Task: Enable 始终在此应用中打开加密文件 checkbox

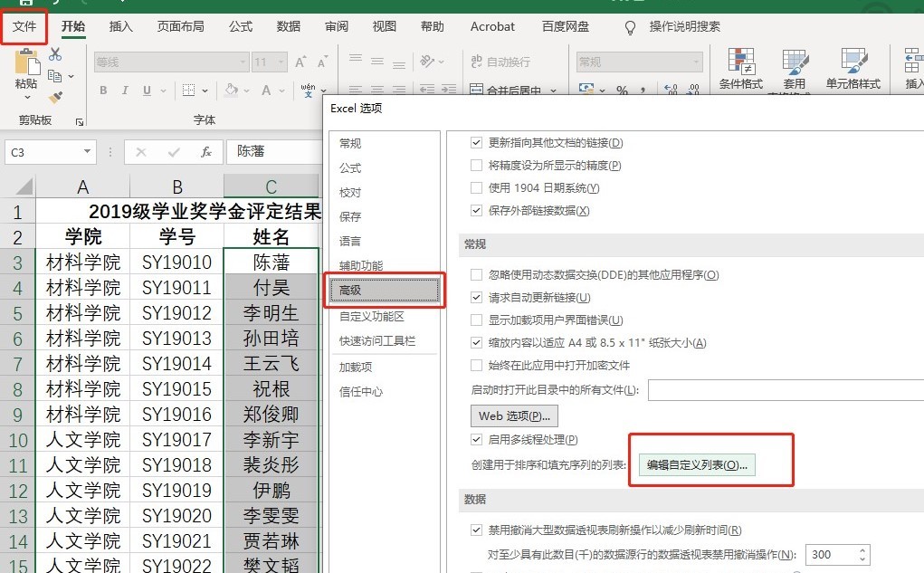Action: [476, 365]
